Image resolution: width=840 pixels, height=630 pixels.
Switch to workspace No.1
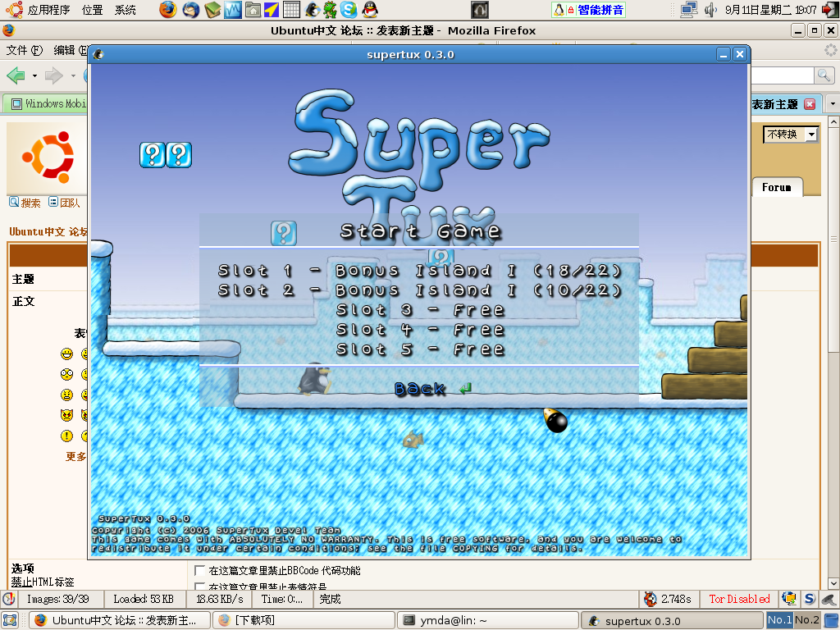click(779, 620)
